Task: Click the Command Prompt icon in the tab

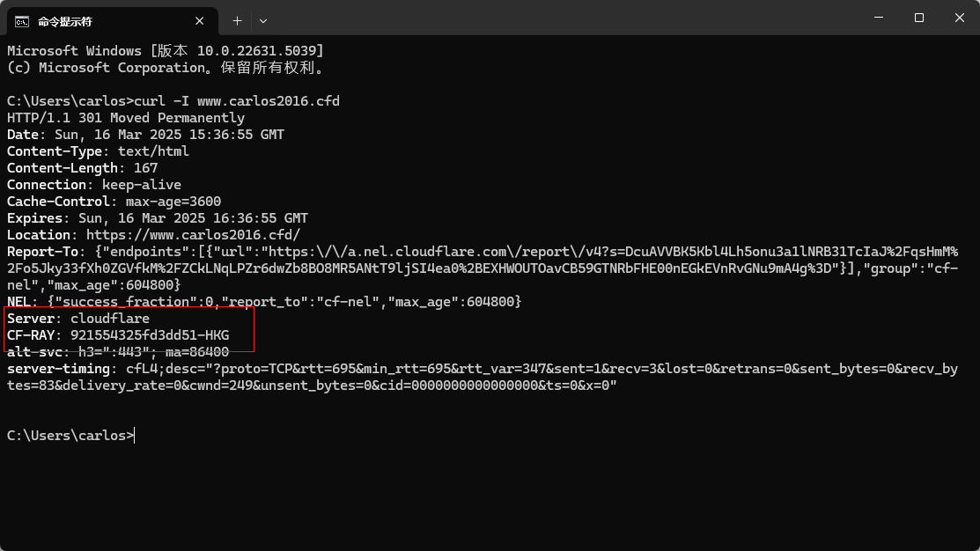Action: tap(22, 22)
